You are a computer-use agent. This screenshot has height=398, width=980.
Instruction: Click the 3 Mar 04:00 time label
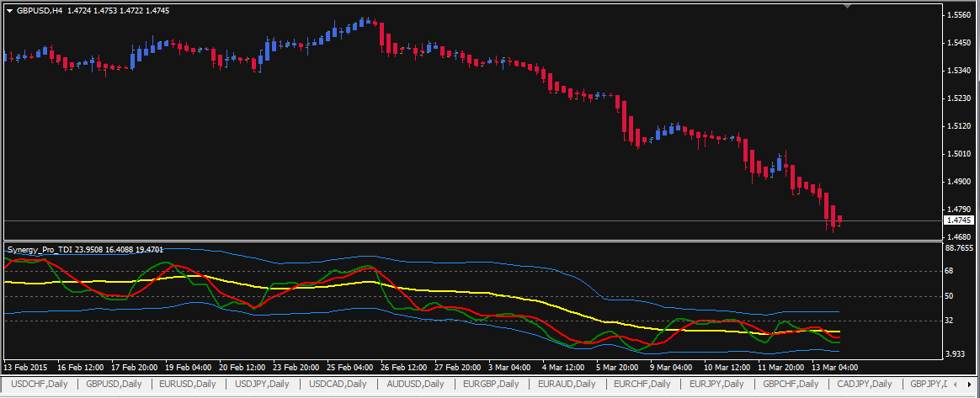[x=510, y=368]
